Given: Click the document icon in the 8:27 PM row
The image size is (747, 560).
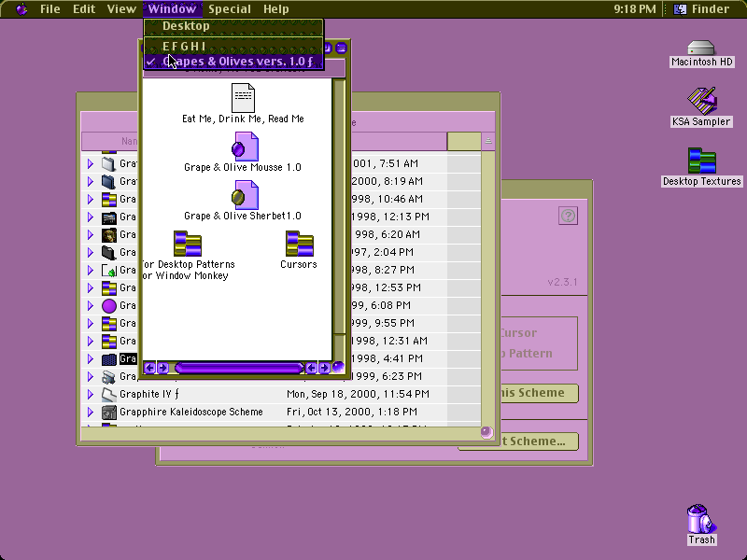Looking at the screenshot, I should tap(109, 271).
